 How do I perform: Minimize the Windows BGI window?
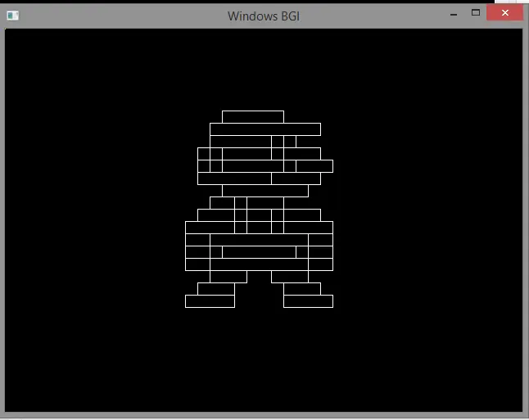coord(454,15)
